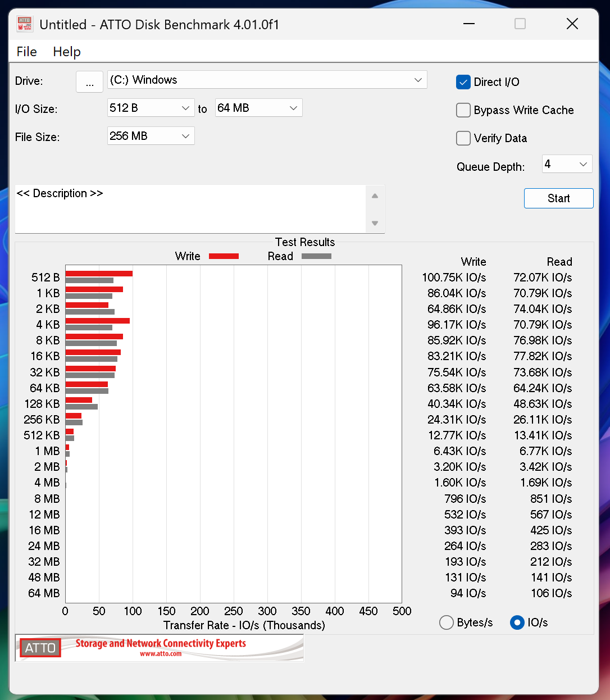Screen dimensions: 610x700
Task: Click the ATTO app icon in title bar
Action: click(x=25, y=24)
